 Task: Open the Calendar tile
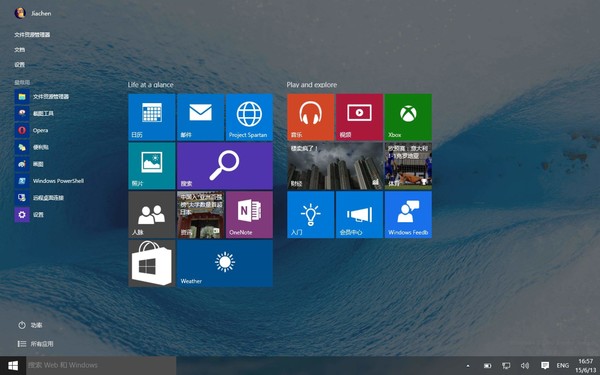pos(152,117)
